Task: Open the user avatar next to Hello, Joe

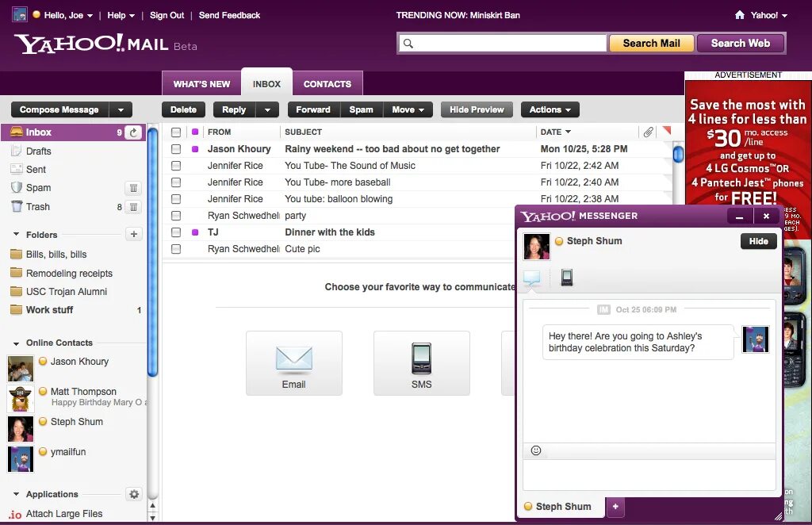Action: [x=20, y=14]
